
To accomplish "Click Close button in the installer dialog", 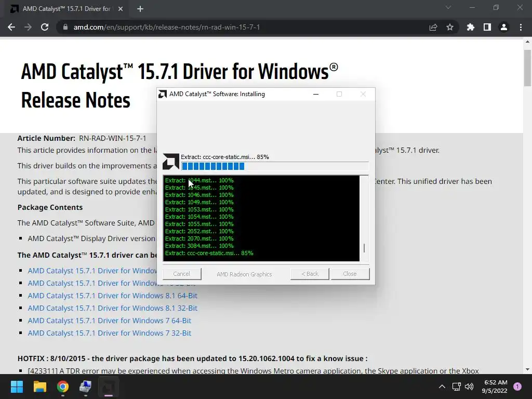I will (x=350, y=274).
